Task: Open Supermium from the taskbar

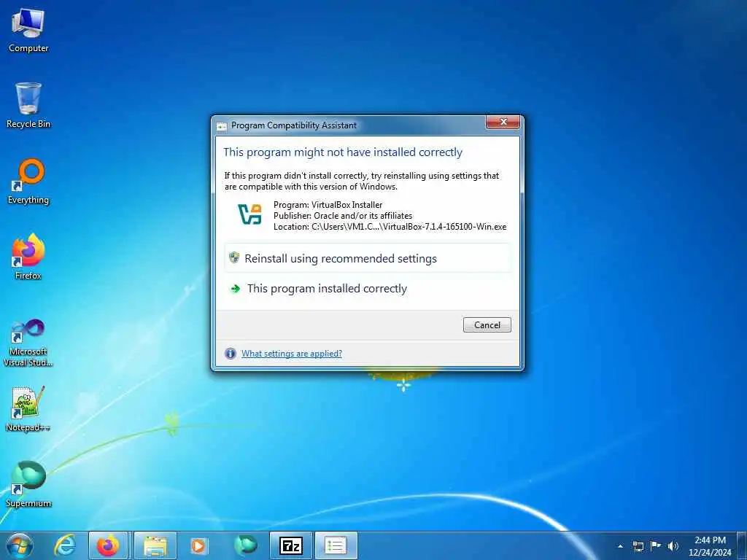Action: (x=245, y=545)
